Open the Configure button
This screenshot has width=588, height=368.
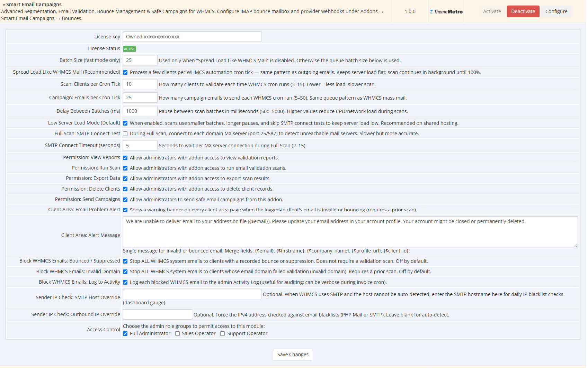(556, 11)
